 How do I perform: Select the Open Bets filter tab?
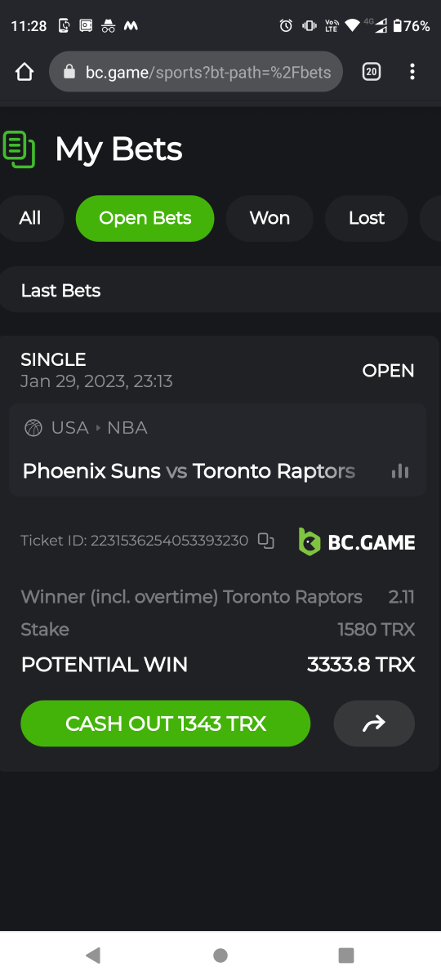point(145,218)
